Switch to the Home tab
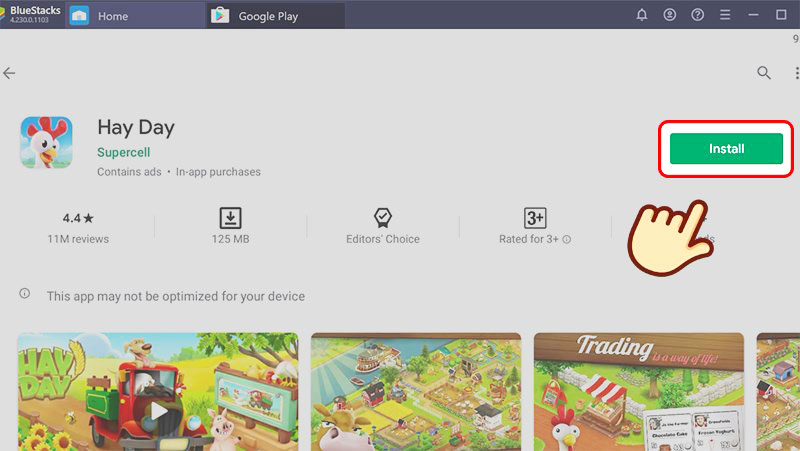 [135, 15]
